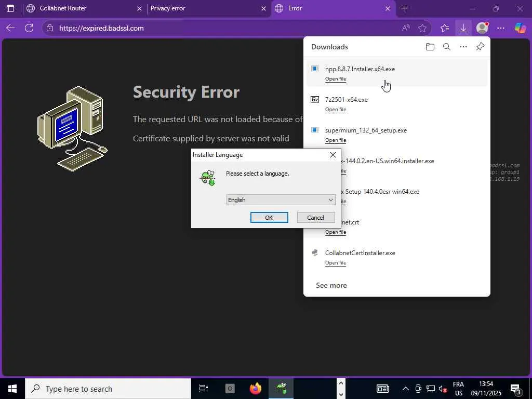The width and height of the screenshot is (532, 399).
Task: Click See more in Downloads
Action: [x=331, y=285]
